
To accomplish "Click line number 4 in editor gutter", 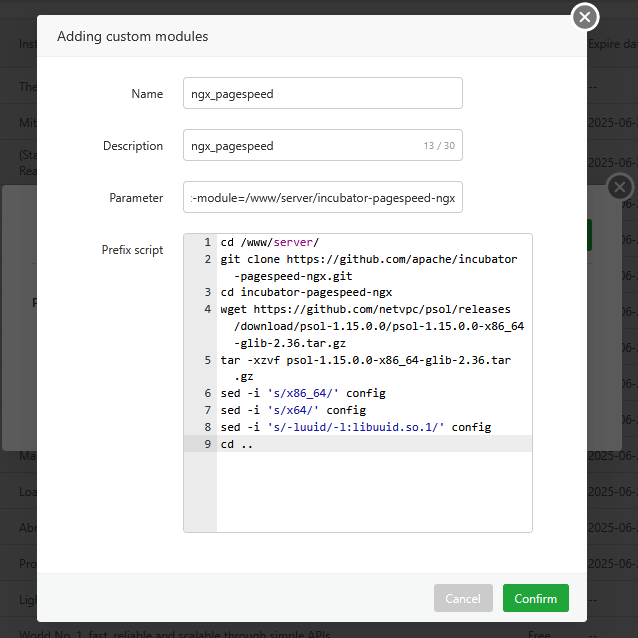I will tap(206, 310).
